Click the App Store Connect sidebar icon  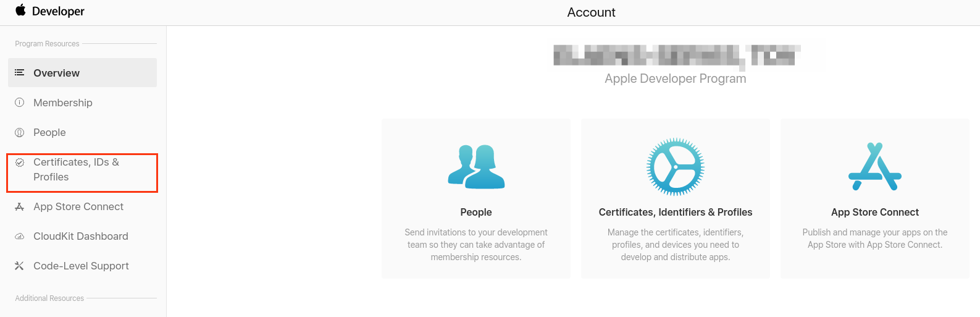pos(20,206)
